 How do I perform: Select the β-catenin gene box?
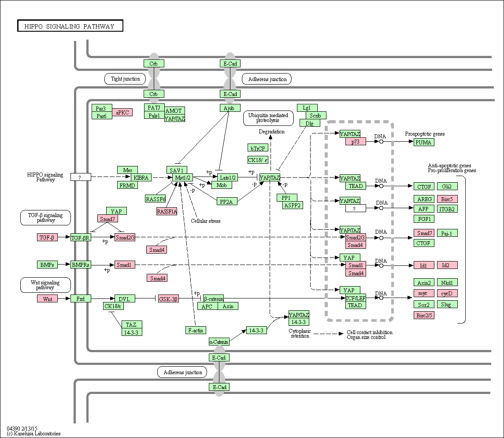click(213, 298)
